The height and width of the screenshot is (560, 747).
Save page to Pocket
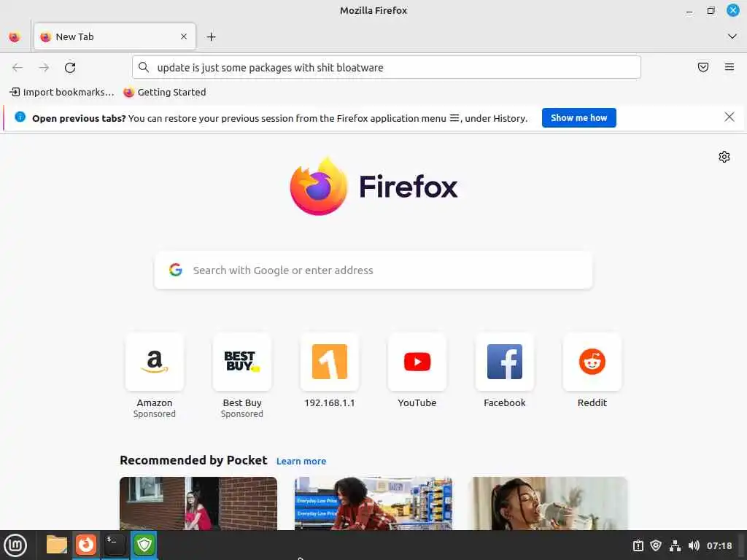(703, 67)
